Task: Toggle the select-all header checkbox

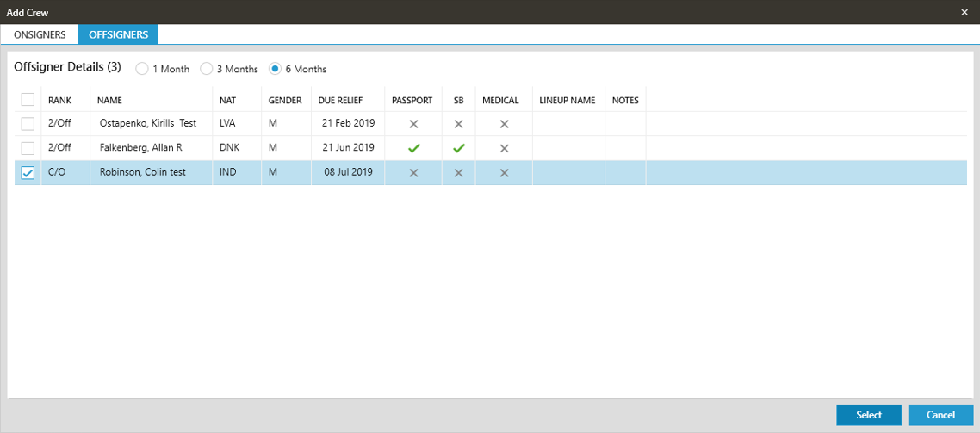Action: (28, 100)
